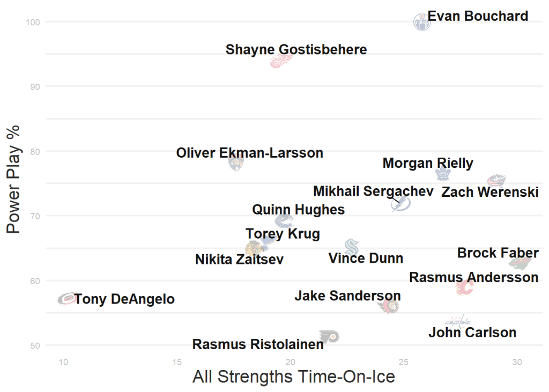Click the Washington Capitals logo point
549x392 pixels.
460,321
